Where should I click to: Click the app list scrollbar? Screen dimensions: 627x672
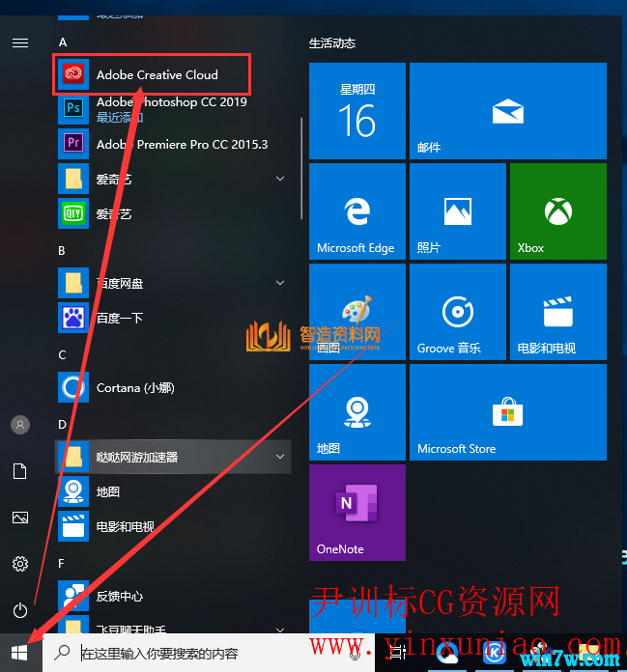[x=302, y=168]
